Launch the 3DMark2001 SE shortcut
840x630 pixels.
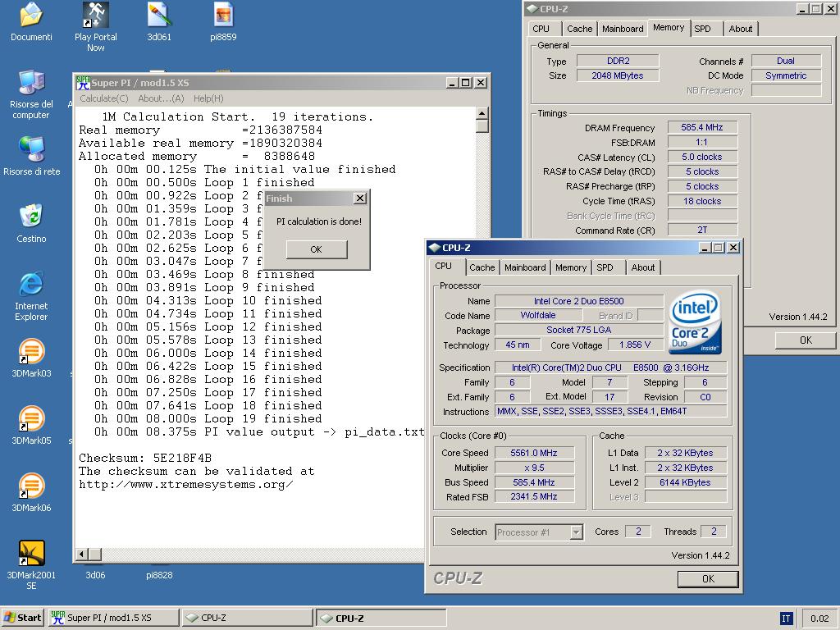[x=31, y=553]
